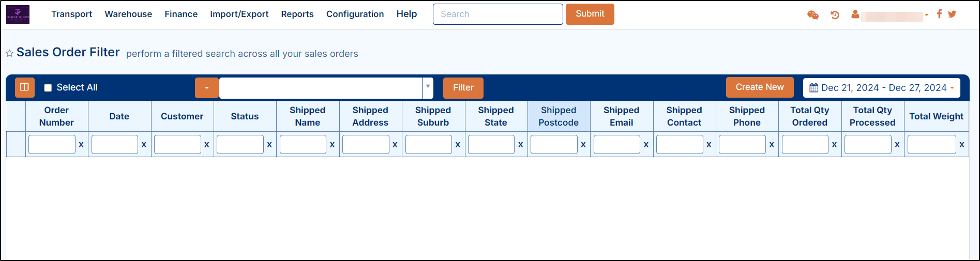Click the Order Number filter field

pos(52,145)
